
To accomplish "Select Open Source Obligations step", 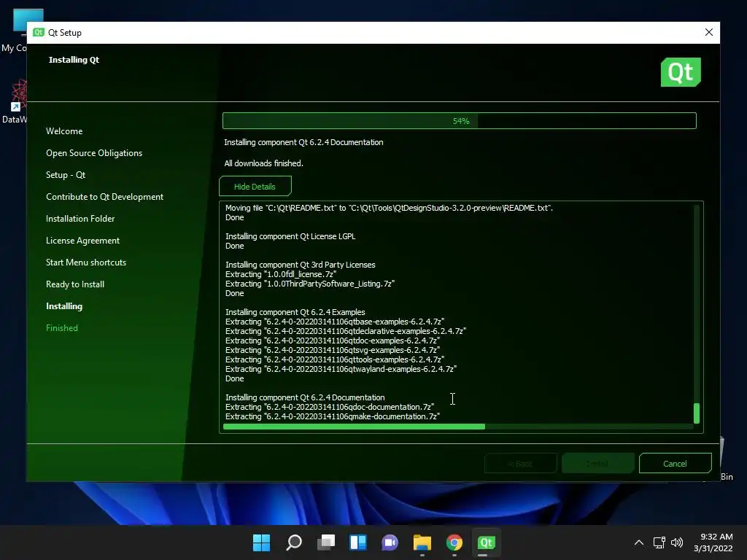I will 94,153.
